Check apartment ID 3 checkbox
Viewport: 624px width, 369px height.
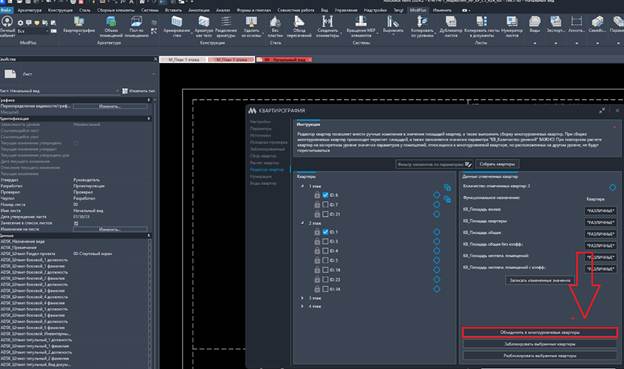point(325,241)
